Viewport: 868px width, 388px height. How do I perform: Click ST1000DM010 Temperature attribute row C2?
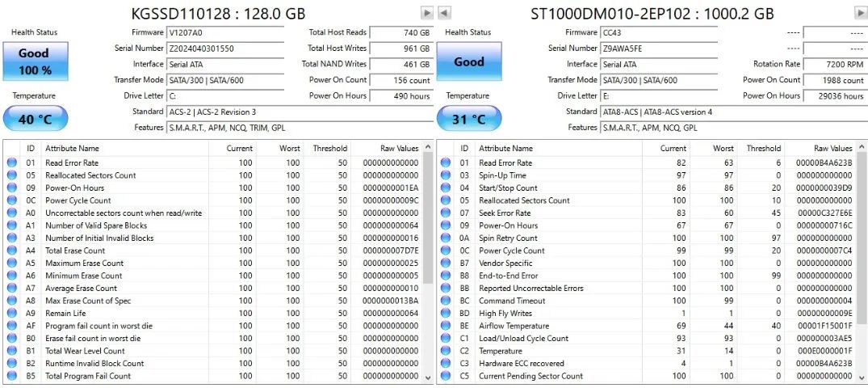tap(647, 351)
